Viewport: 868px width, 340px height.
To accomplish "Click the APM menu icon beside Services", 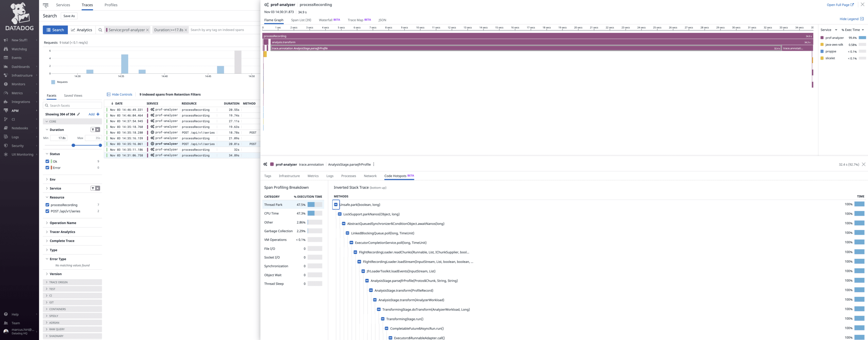I will coord(46,5).
